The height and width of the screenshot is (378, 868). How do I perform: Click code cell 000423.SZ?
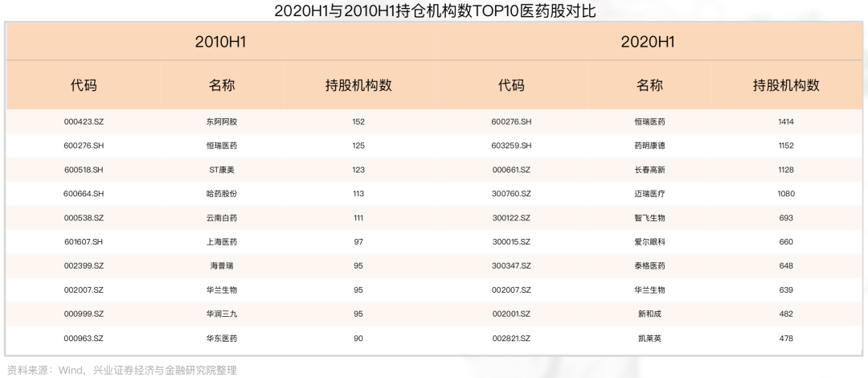point(84,122)
